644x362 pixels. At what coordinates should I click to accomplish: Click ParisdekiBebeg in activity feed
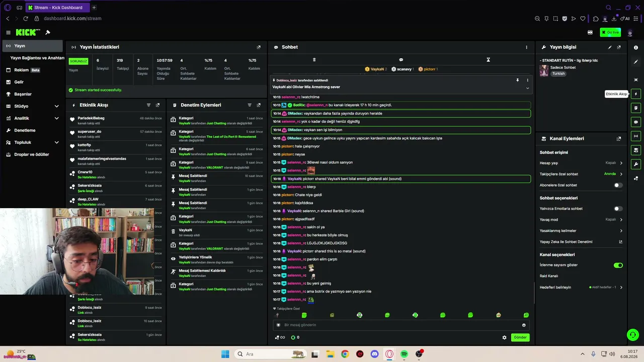(x=91, y=118)
